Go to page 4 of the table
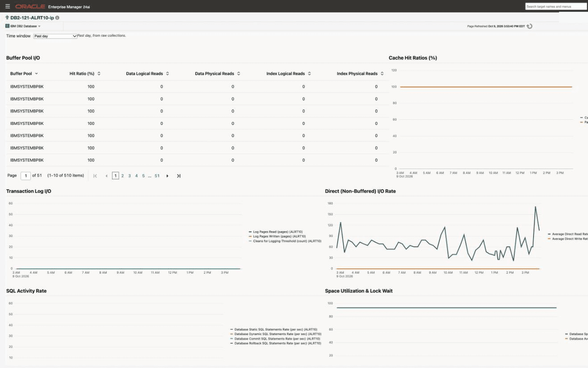 (136, 176)
